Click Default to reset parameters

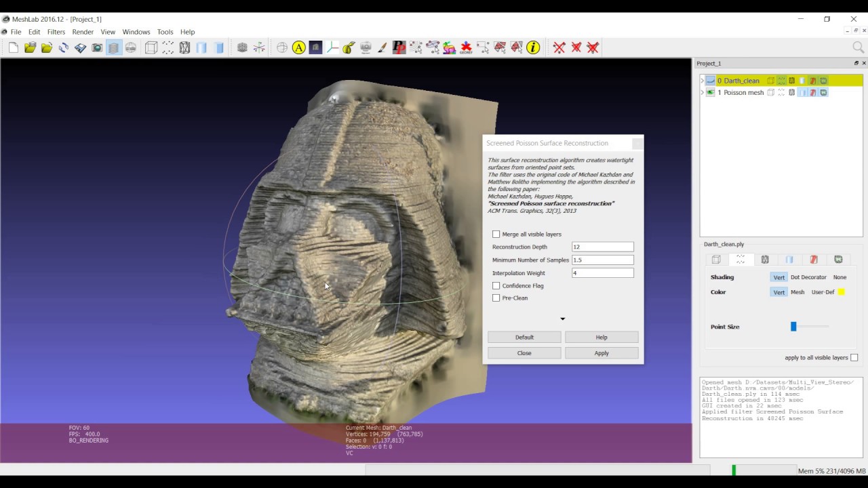click(x=524, y=337)
